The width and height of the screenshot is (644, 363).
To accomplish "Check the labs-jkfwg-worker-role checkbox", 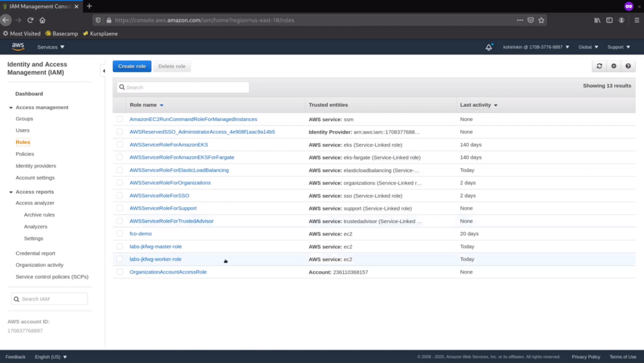I will click(120, 259).
